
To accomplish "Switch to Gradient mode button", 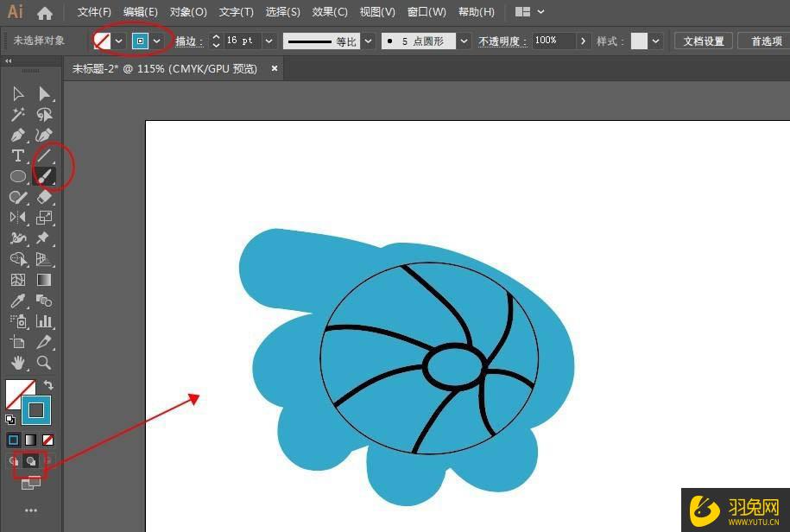I will tap(31, 440).
